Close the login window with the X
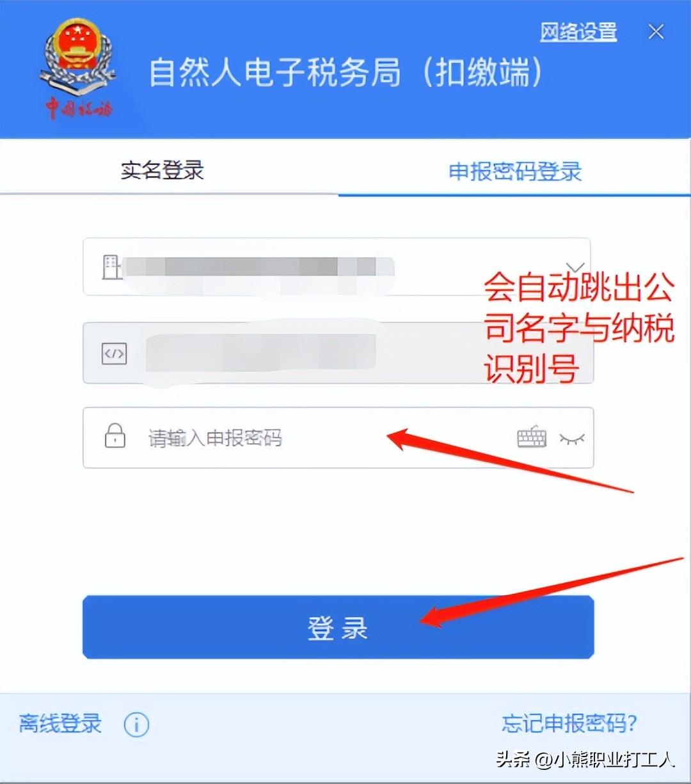Viewport: 691px width, 784px height. tap(656, 31)
